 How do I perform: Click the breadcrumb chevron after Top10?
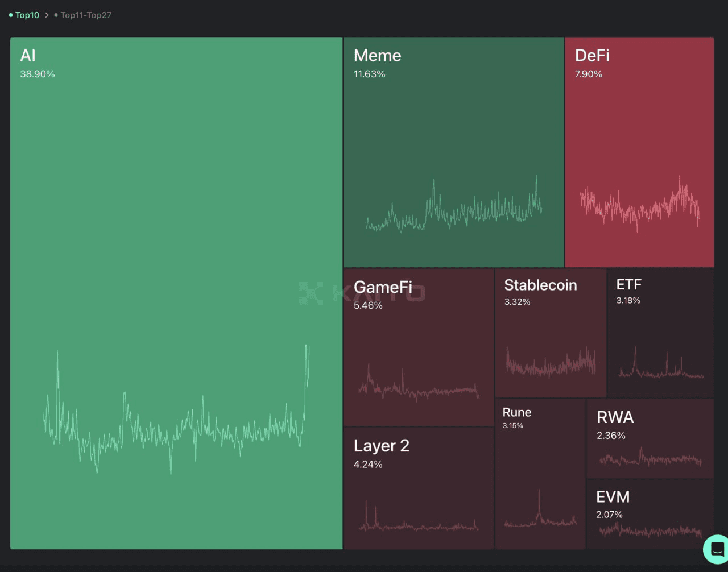47,15
